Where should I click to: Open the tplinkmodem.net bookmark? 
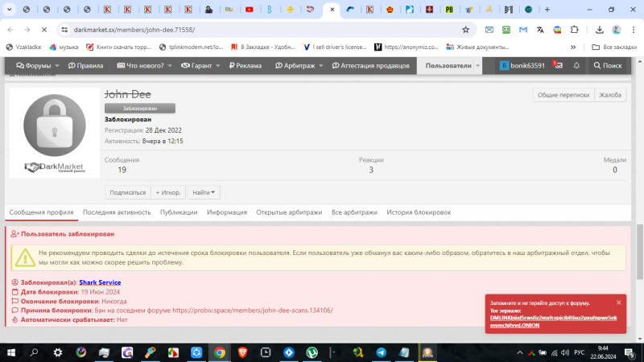click(191, 47)
